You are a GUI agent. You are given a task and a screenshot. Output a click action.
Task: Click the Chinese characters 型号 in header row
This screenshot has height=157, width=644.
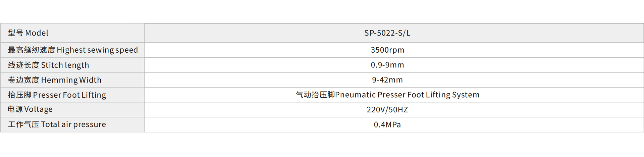(16, 33)
